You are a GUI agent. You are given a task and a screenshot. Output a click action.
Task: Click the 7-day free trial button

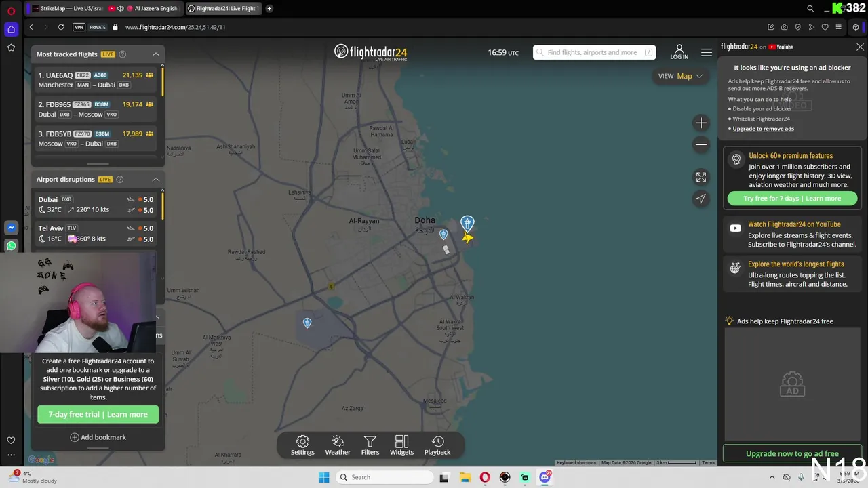click(98, 414)
